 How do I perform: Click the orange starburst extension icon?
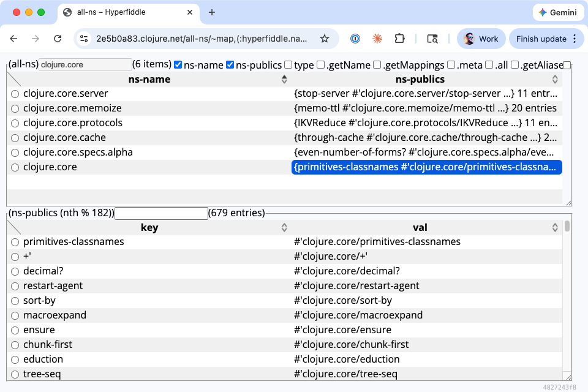(377, 38)
